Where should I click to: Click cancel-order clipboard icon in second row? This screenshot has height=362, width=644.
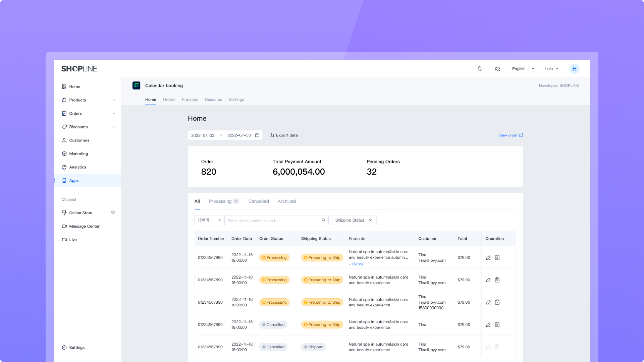tap(497, 280)
